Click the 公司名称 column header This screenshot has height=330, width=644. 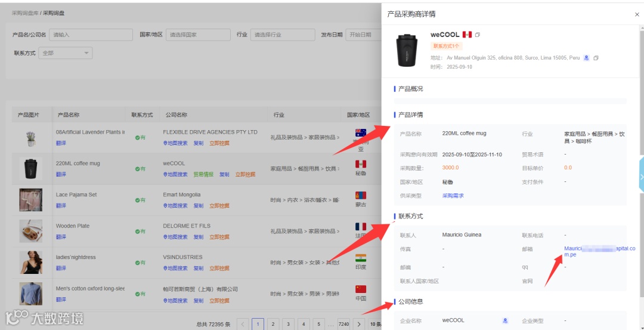click(176, 115)
